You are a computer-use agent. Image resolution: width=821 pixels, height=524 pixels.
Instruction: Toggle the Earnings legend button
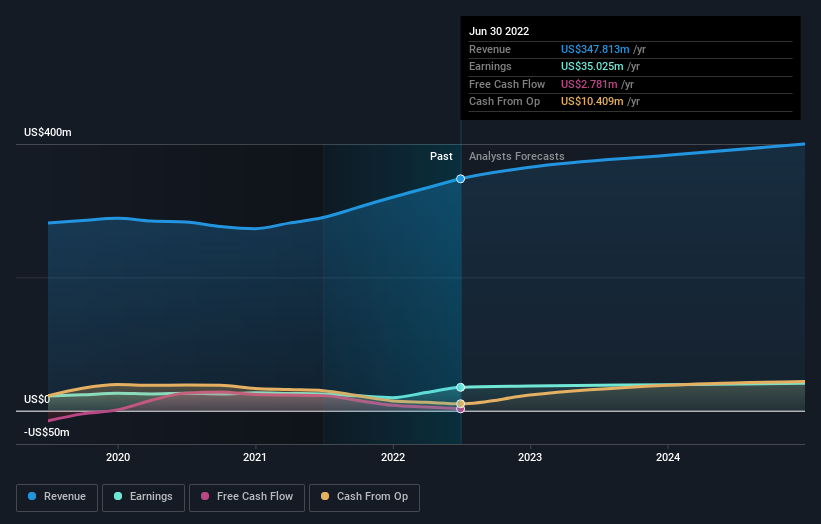143,497
